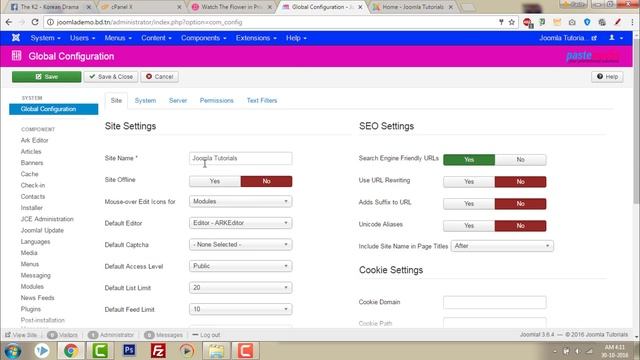
Task: Enable Unicode Aliases with Yes
Action: [x=469, y=226]
